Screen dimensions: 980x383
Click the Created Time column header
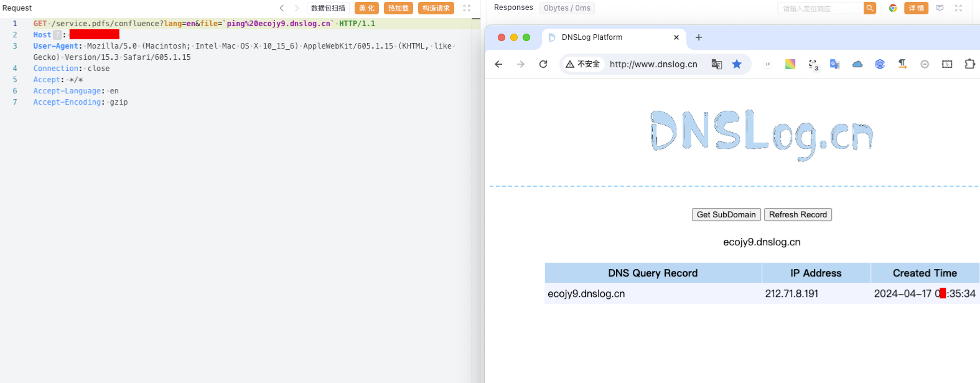(925, 273)
